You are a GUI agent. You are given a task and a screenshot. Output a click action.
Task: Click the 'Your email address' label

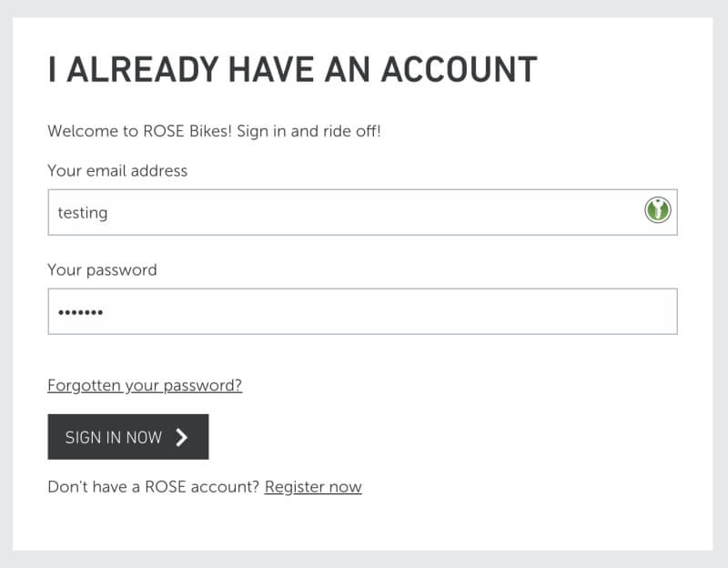click(117, 170)
